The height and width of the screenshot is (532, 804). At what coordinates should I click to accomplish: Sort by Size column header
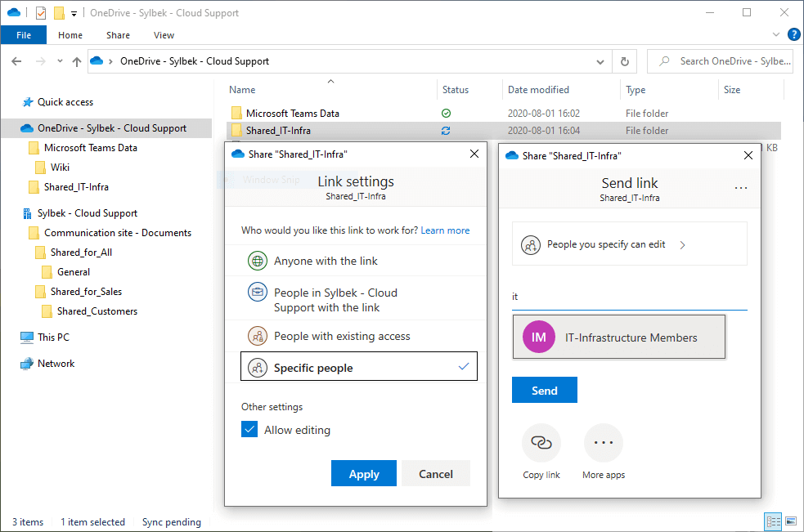point(732,90)
